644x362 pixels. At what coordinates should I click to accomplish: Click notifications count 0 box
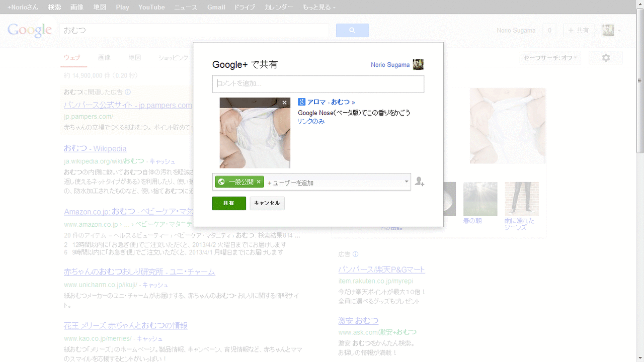pyautogui.click(x=549, y=31)
